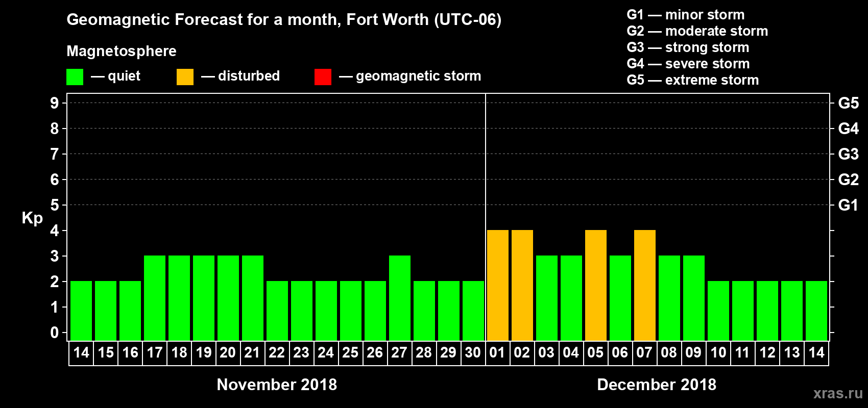Click date label 11 in December
The width and height of the screenshot is (868, 408).
click(743, 353)
